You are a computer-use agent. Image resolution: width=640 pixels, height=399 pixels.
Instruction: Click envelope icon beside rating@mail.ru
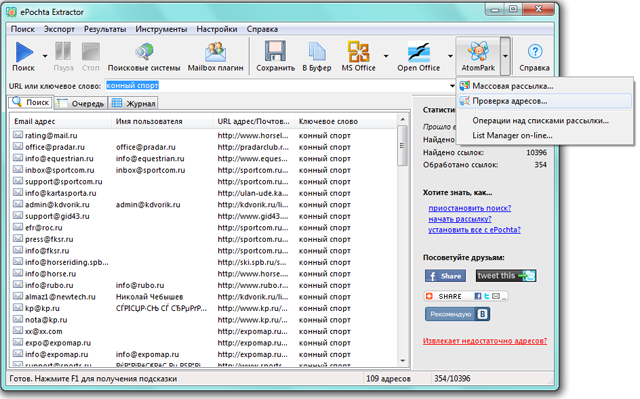[x=18, y=135]
